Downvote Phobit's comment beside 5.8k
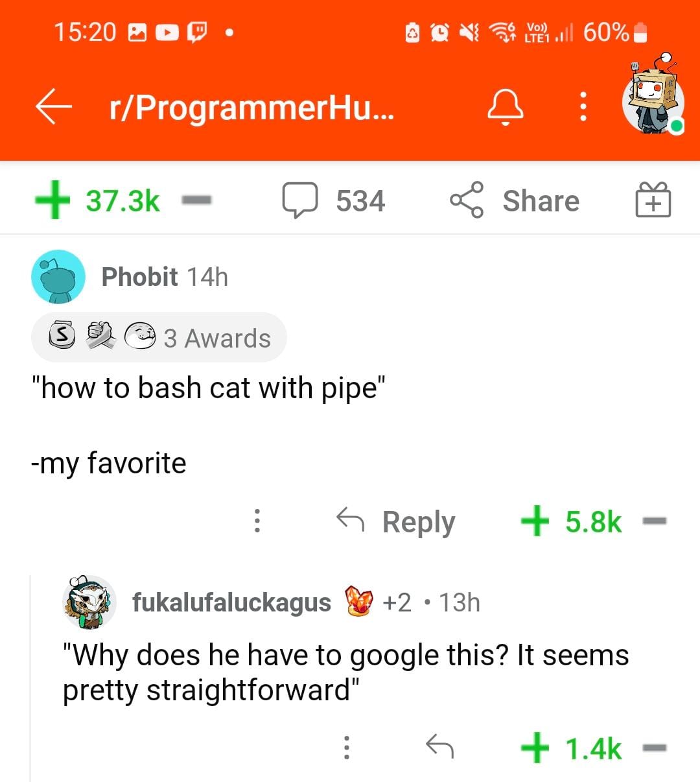This screenshot has width=700, height=782. pyautogui.click(x=655, y=521)
